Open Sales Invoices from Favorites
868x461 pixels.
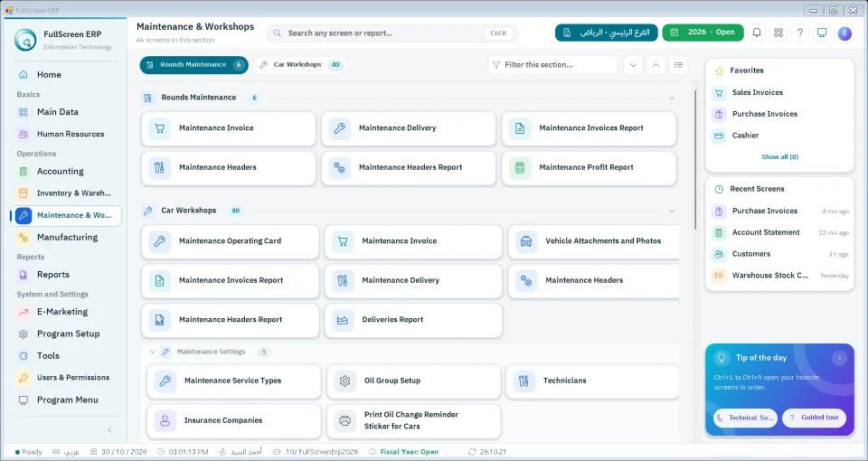(779, 92)
